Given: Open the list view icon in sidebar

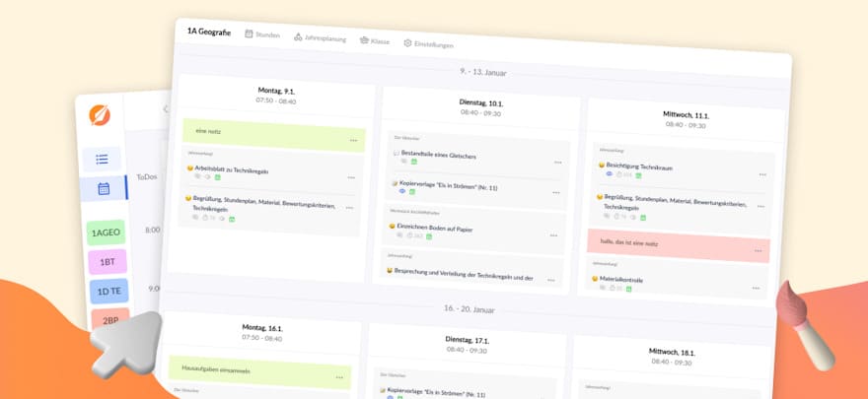Looking at the screenshot, I should pyautogui.click(x=102, y=159).
